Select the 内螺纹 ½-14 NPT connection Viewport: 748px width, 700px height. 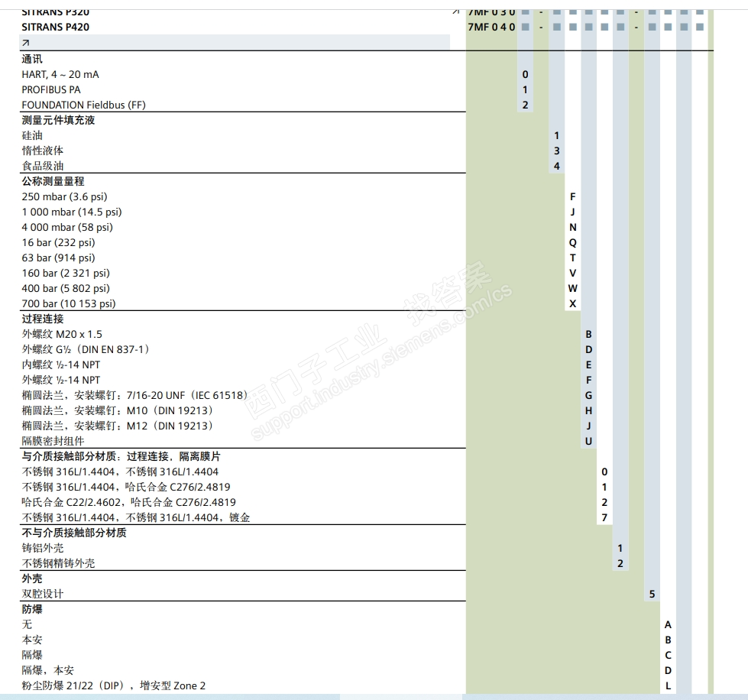point(61,365)
